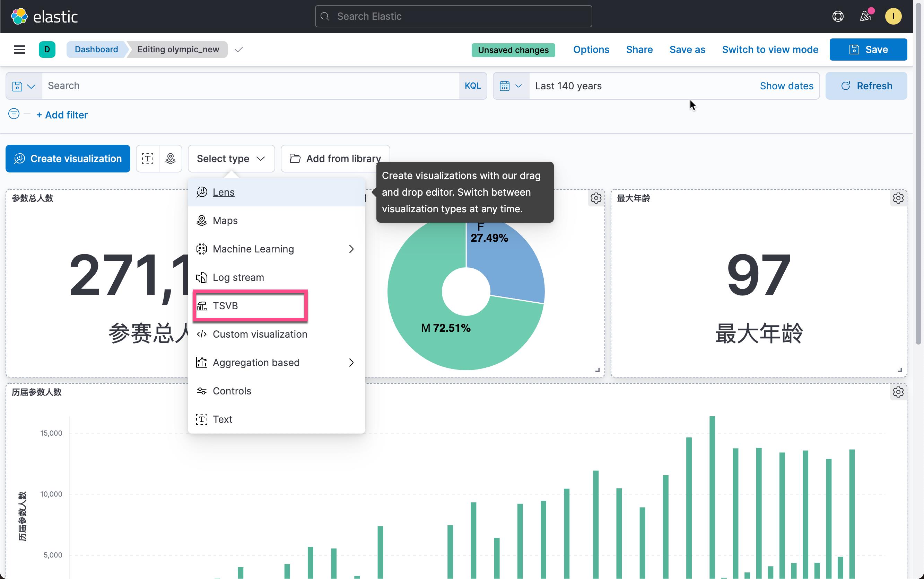Image resolution: width=924 pixels, height=579 pixels.
Task: Focus the Search Elastic field
Action: [x=453, y=17]
